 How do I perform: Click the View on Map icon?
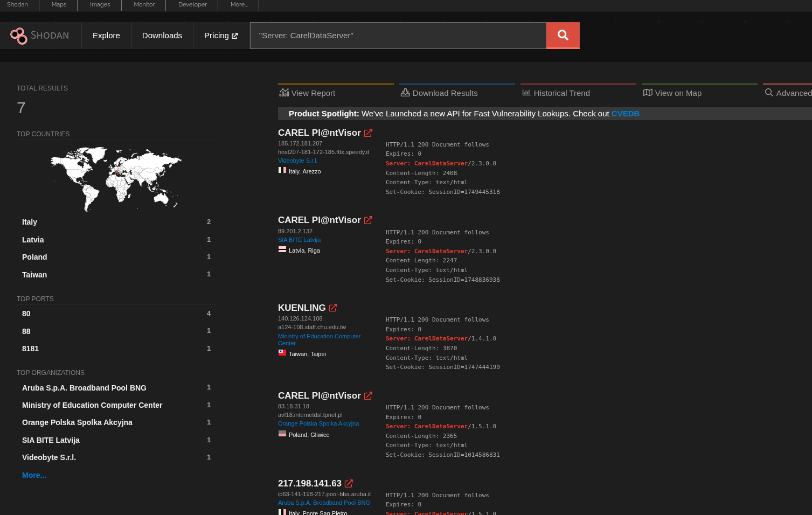647,92
